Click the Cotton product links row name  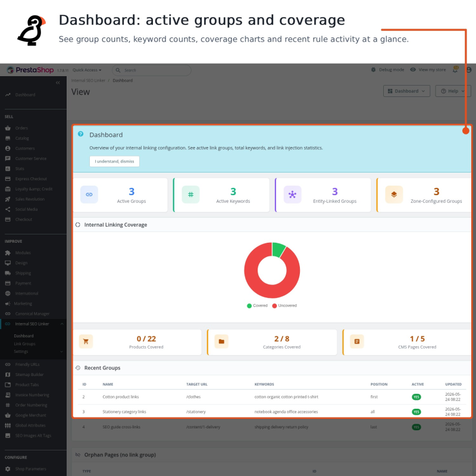click(121, 397)
